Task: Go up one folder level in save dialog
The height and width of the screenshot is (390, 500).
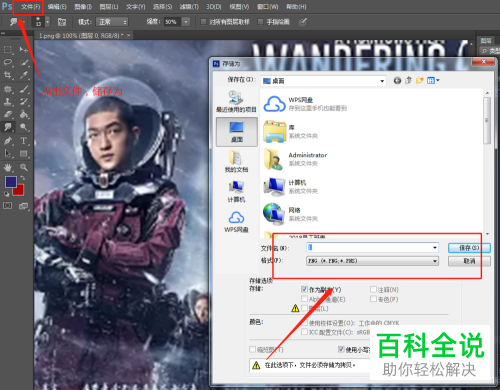Action: (408, 80)
